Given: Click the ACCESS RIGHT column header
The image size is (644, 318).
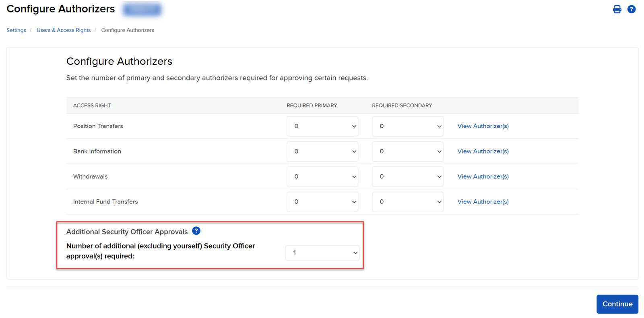Looking at the screenshot, I should pyautogui.click(x=92, y=105).
